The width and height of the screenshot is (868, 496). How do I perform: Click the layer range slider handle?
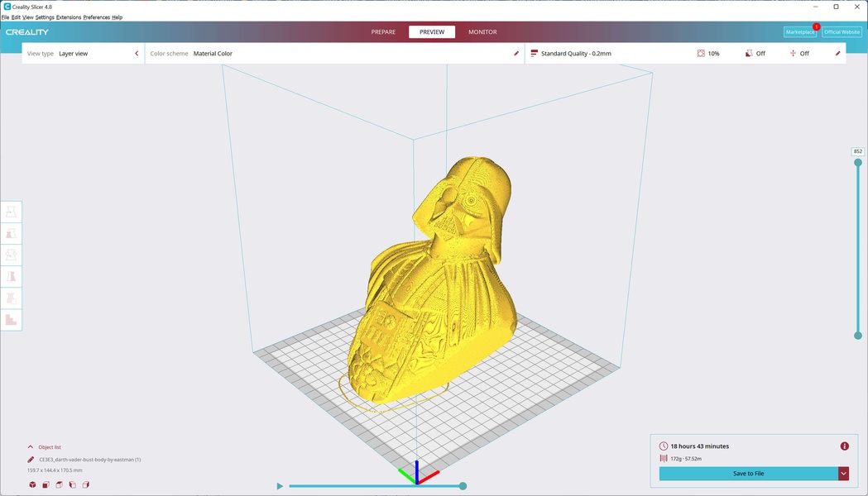tap(858, 162)
